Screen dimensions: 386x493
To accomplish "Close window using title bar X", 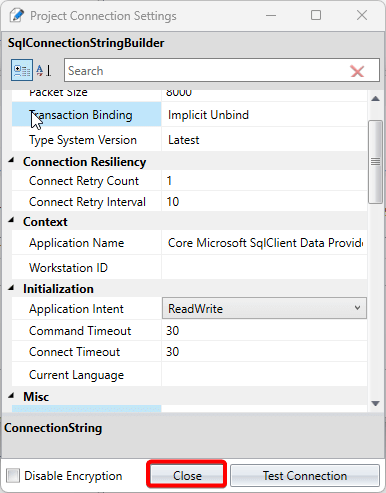I will 362,15.
